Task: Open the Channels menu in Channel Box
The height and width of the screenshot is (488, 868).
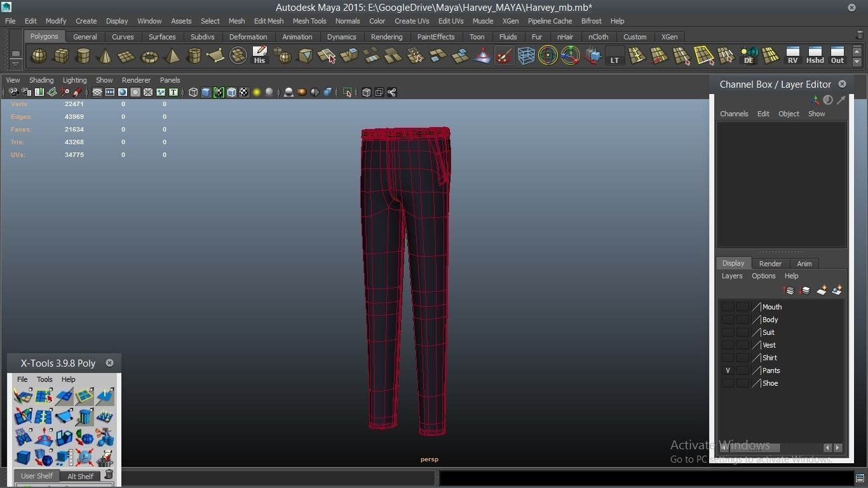Action: pyautogui.click(x=734, y=114)
